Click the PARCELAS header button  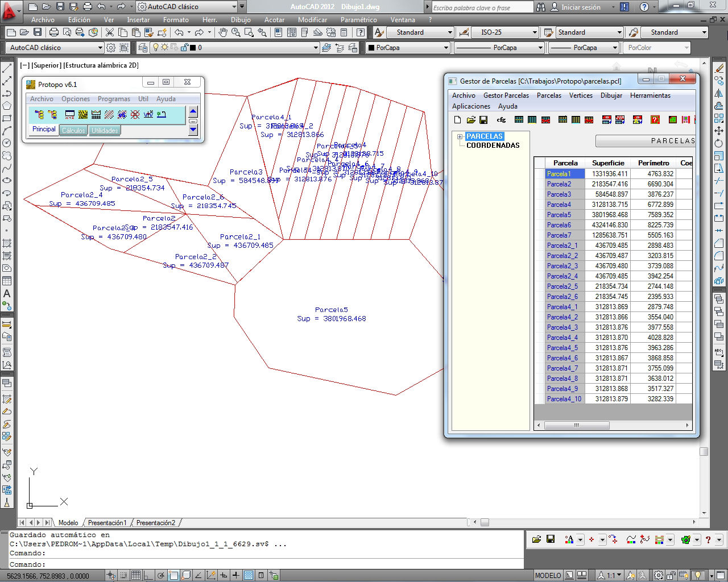click(645, 141)
